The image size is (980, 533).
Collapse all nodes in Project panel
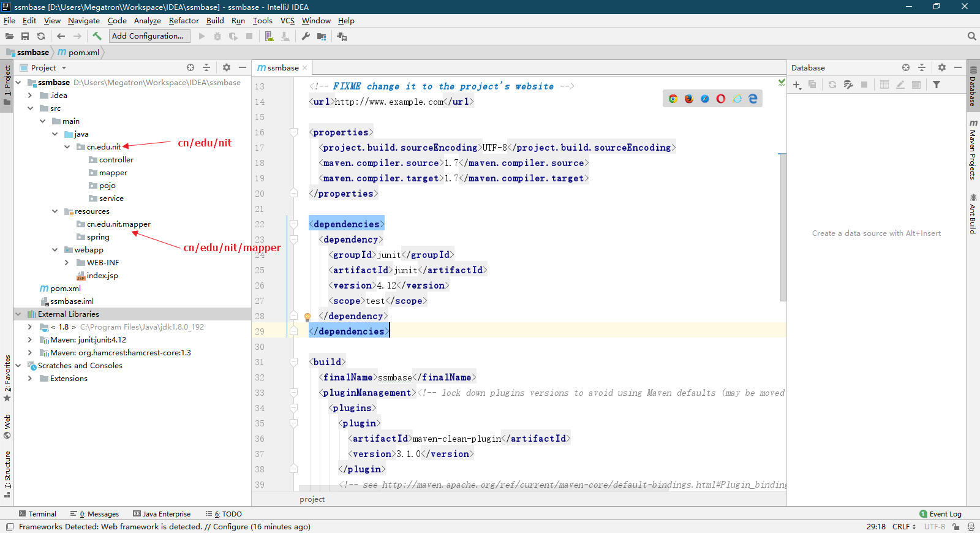pyautogui.click(x=206, y=67)
